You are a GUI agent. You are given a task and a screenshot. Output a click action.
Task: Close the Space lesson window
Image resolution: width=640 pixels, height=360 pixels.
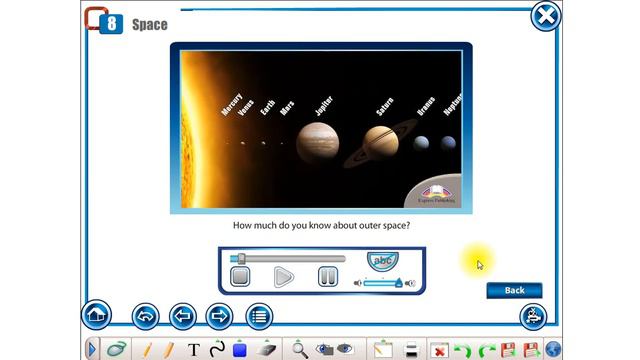click(546, 16)
